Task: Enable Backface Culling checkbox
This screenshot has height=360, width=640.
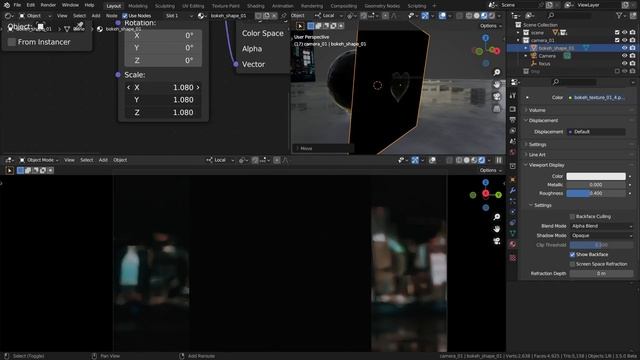Action: click(x=572, y=217)
